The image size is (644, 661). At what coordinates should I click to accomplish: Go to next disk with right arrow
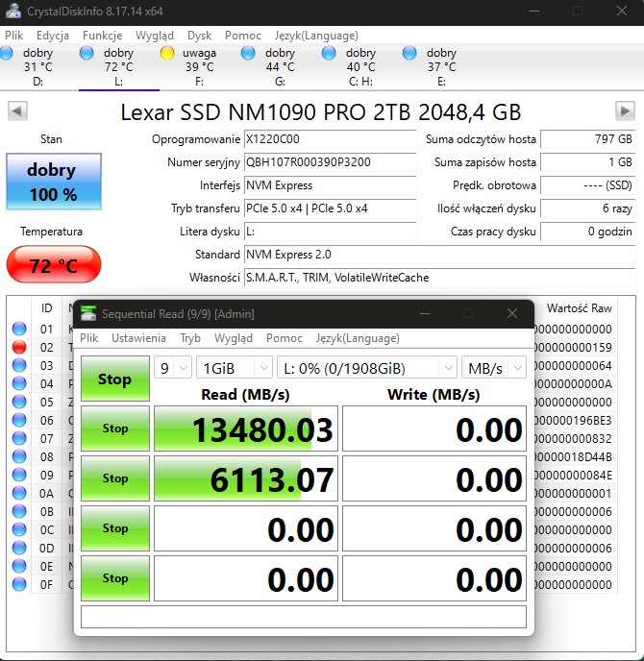[x=625, y=111]
